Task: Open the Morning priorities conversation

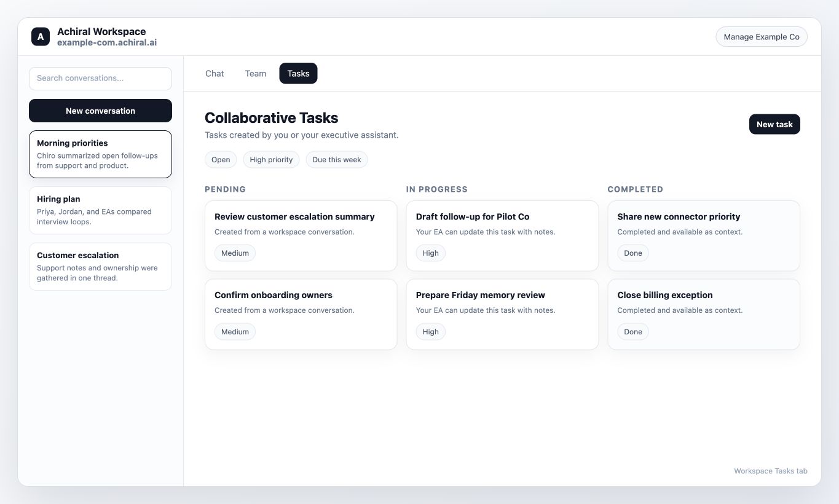Action: pyautogui.click(x=100, y=154)
